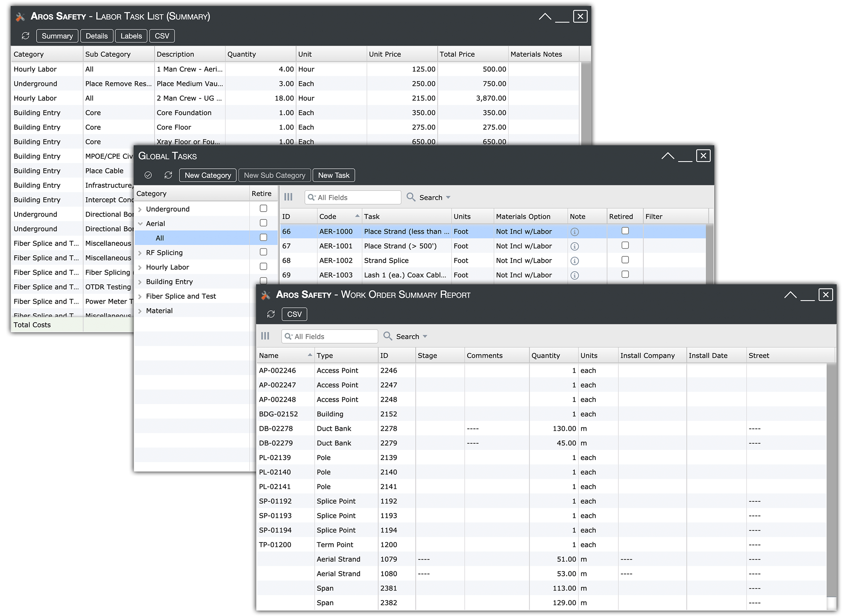The image size is (842, 616).
Task: Expand the Underground category tree node
Action: 140,210
